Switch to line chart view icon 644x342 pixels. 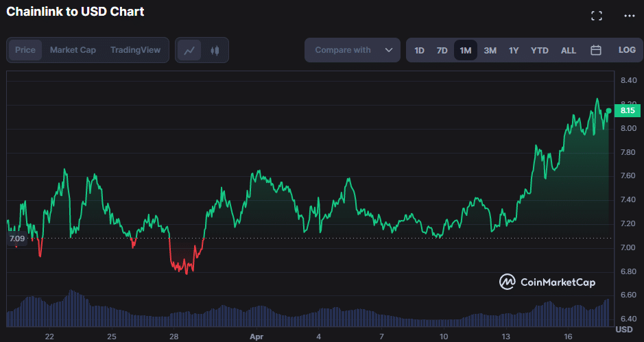point(189,50)
